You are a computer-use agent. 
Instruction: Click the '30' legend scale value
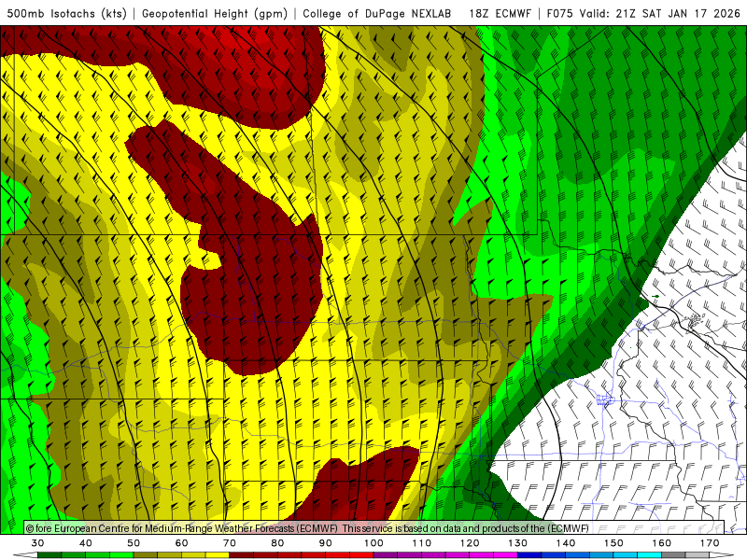(37, 543)
